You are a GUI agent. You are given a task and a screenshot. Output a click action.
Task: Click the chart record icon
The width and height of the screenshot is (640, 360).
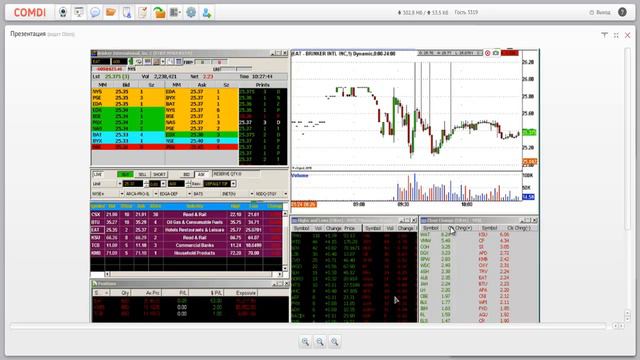click(487, 53)
